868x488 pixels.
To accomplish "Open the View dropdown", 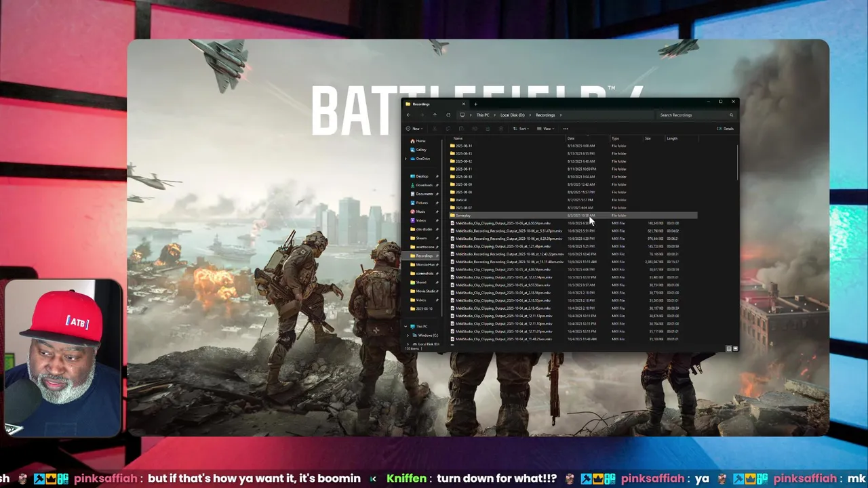I will [x=547, y=129].
